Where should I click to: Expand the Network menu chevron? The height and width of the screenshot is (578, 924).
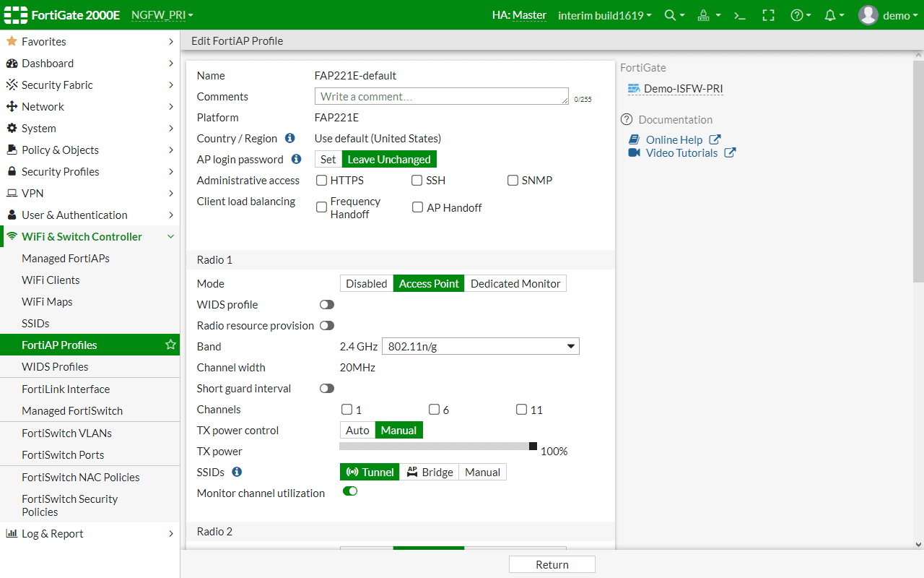[171, 106]
